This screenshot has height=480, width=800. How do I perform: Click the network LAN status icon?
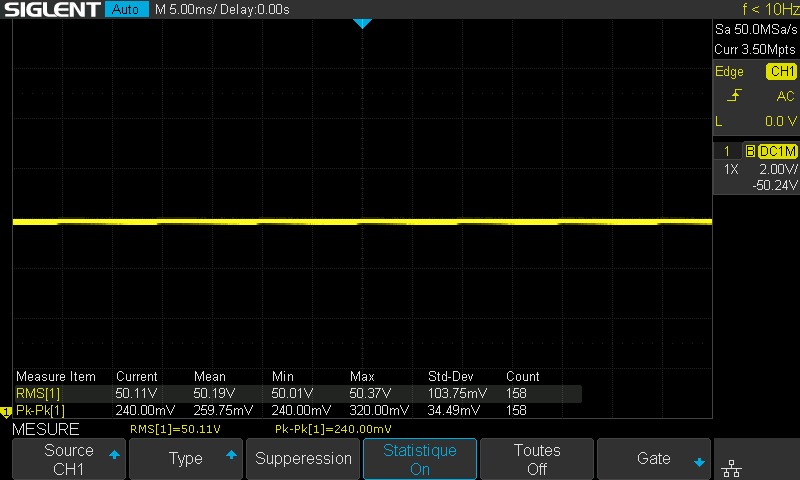coord(732,468)
